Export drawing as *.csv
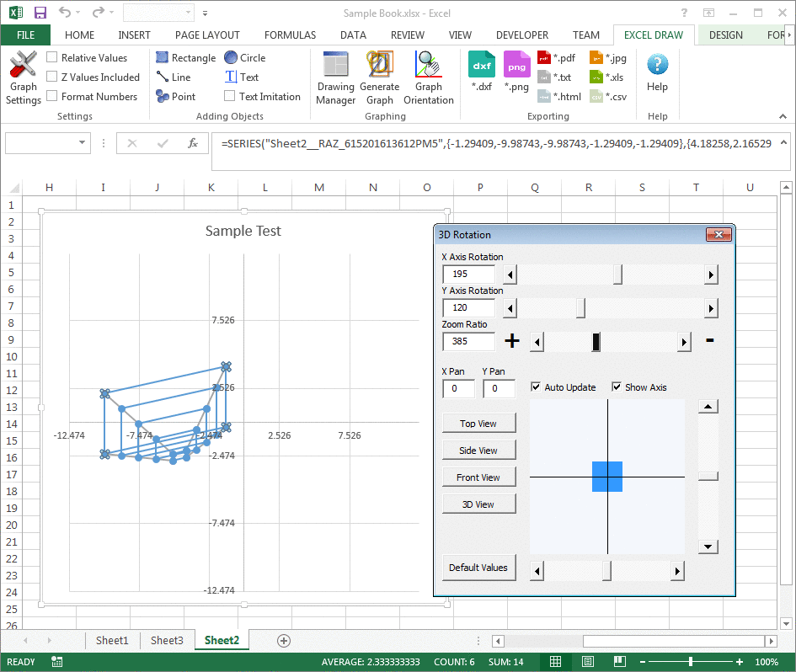This screenshot has height=672, width=796. 608,97
